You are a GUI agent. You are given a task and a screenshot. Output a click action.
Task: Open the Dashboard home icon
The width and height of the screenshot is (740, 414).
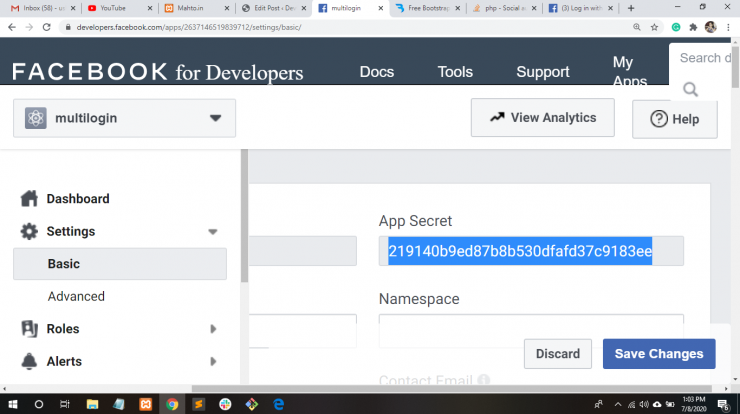[29, 198]
